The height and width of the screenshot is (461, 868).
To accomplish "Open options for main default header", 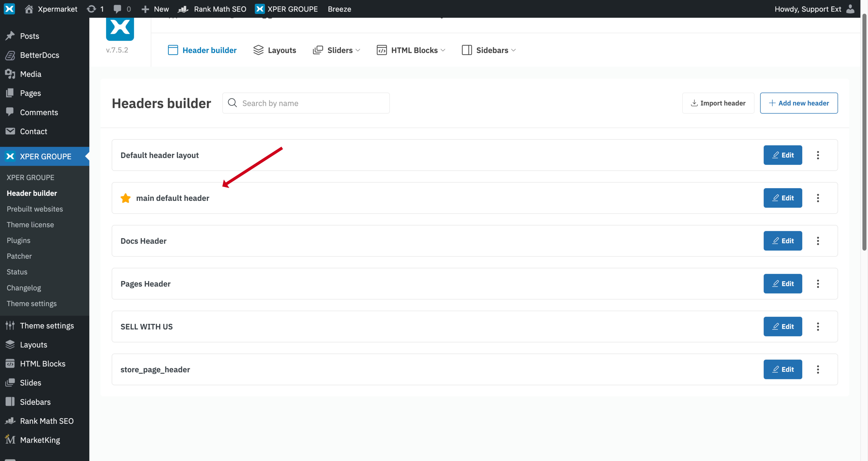I will pyautogui.click(x=818, y=198).
